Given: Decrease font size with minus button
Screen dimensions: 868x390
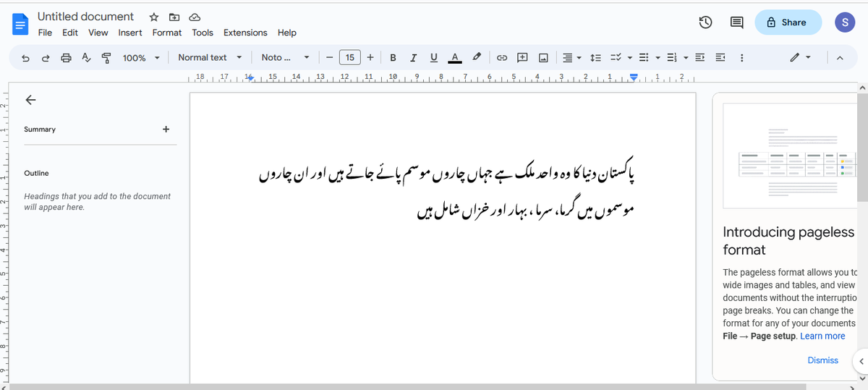Looking at the screenshot, I should point(329,58).
